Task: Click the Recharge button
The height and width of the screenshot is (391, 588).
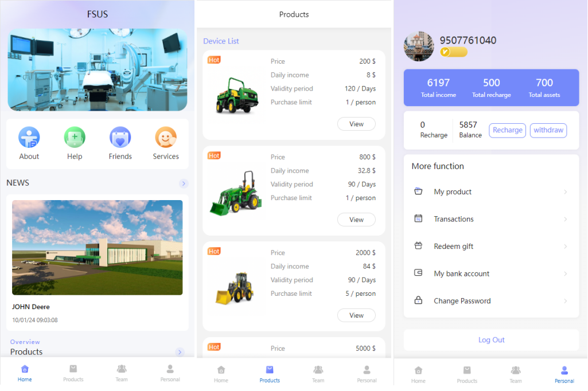Action: click(507, 130)
